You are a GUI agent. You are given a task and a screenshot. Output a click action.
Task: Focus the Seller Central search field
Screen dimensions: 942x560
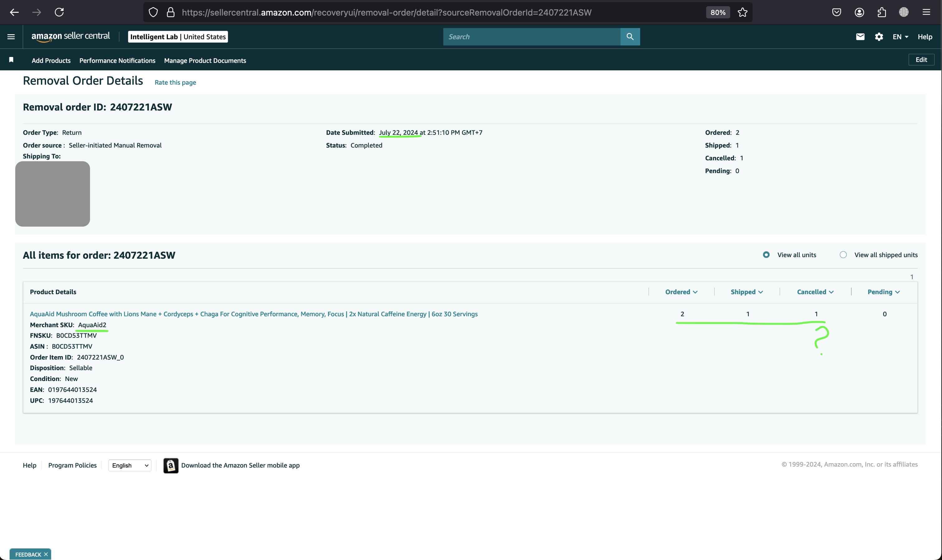click(532, 37)
